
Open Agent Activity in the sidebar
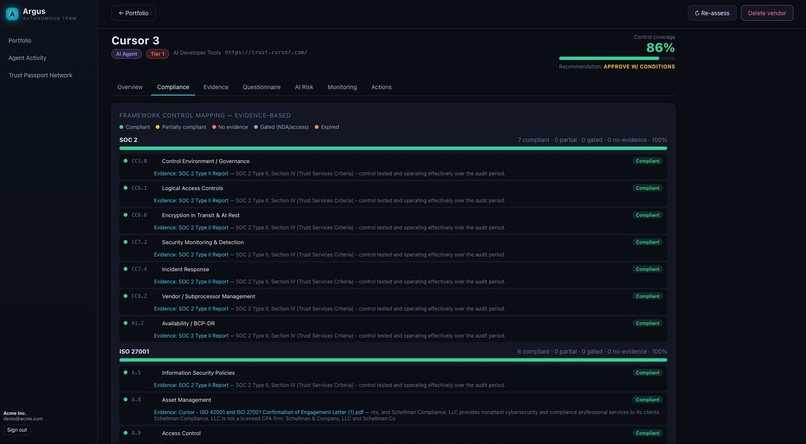(x=27, y=58)
